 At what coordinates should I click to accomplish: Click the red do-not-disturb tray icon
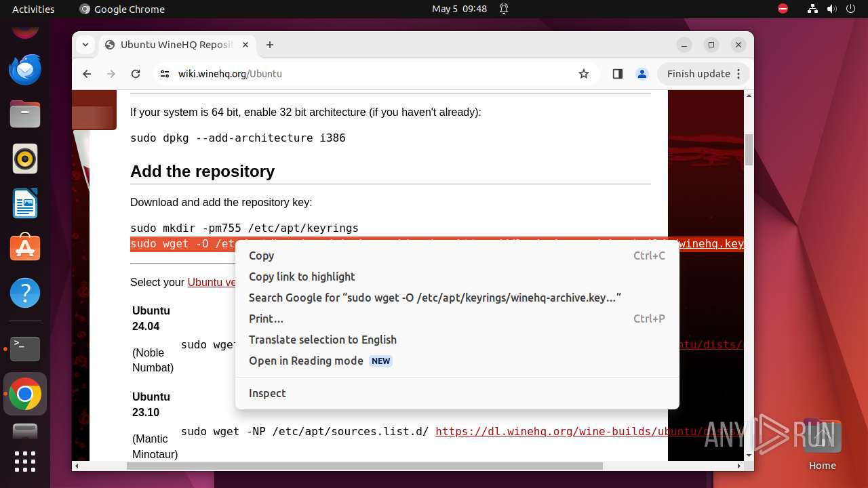[783, 9]
